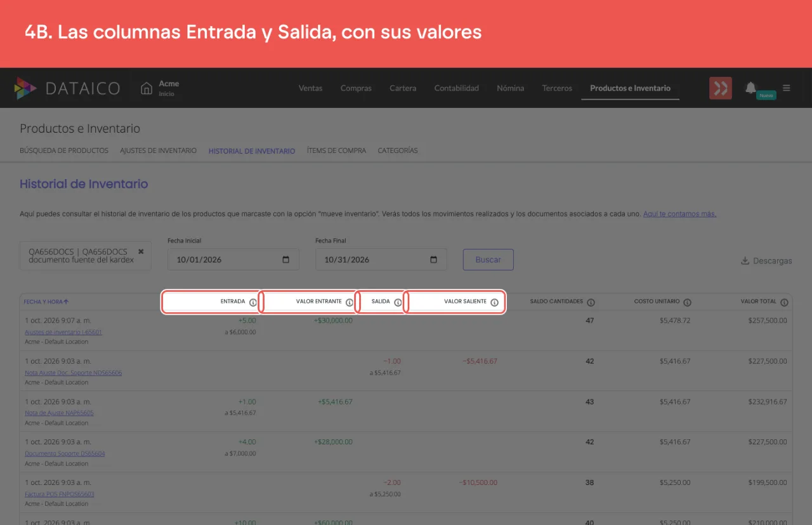Open the Documento Soporte DS65604 link
Viewport: 812px width, 525px height.
click(x=65, y=453)
